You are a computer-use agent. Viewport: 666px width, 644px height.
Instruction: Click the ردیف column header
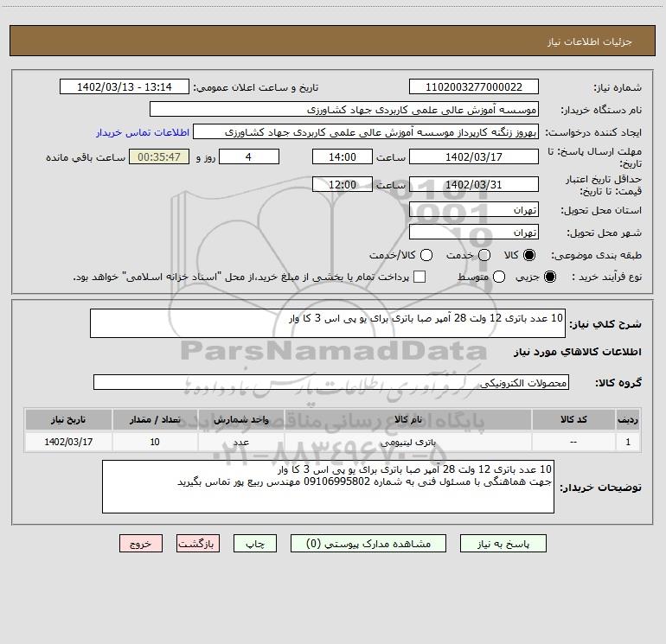[x=628, y=419]
